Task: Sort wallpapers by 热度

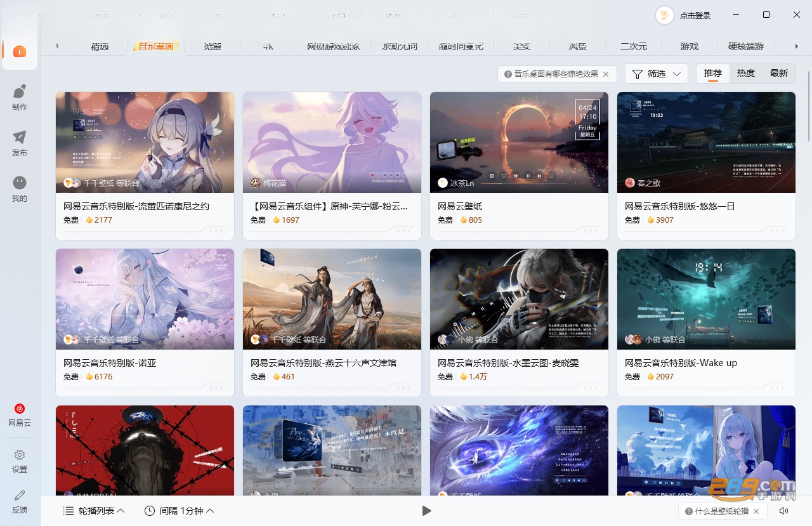Action: point(746,74)
